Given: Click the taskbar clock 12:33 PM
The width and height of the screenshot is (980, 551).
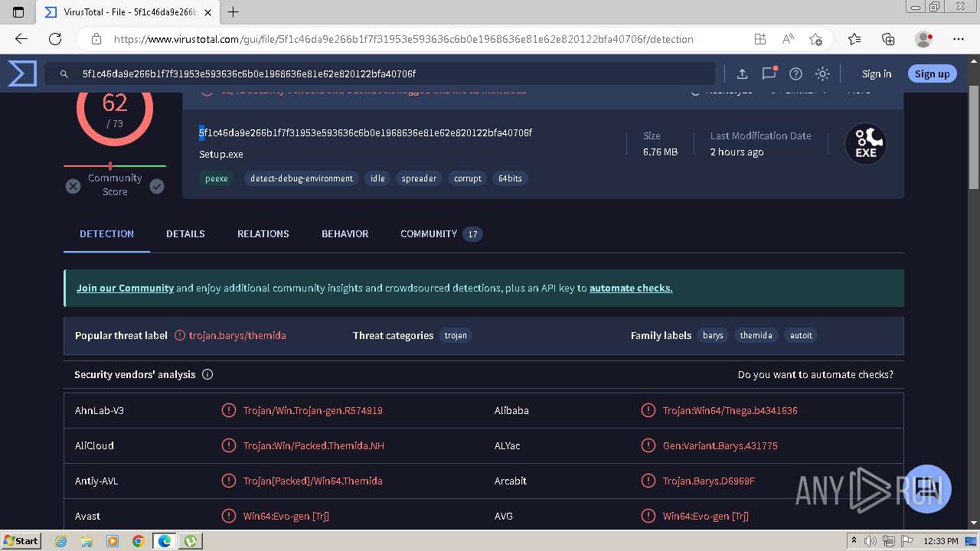Looking at the screenshot, I should pyautogui.click(x=941, y=541).
